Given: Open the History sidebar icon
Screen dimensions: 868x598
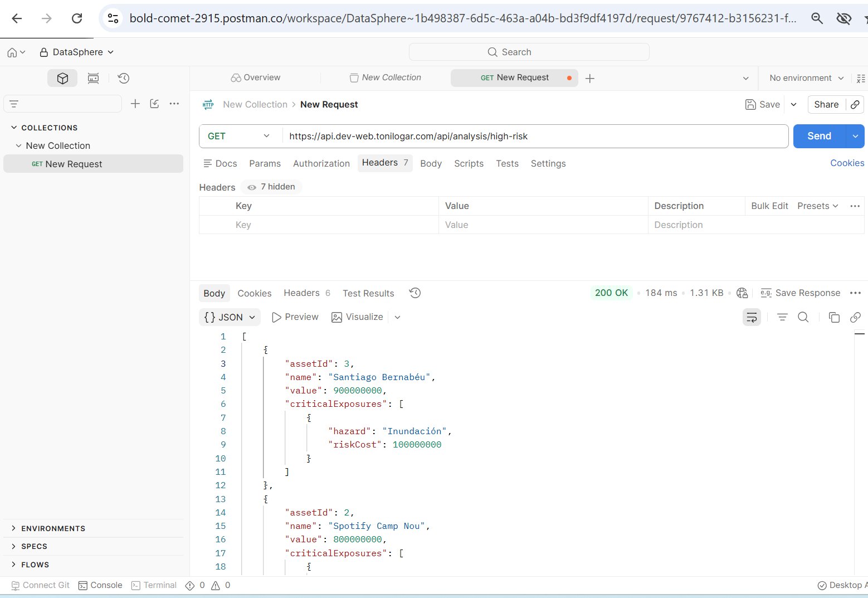Looking at the screenshot, I should tap(124, 78).
